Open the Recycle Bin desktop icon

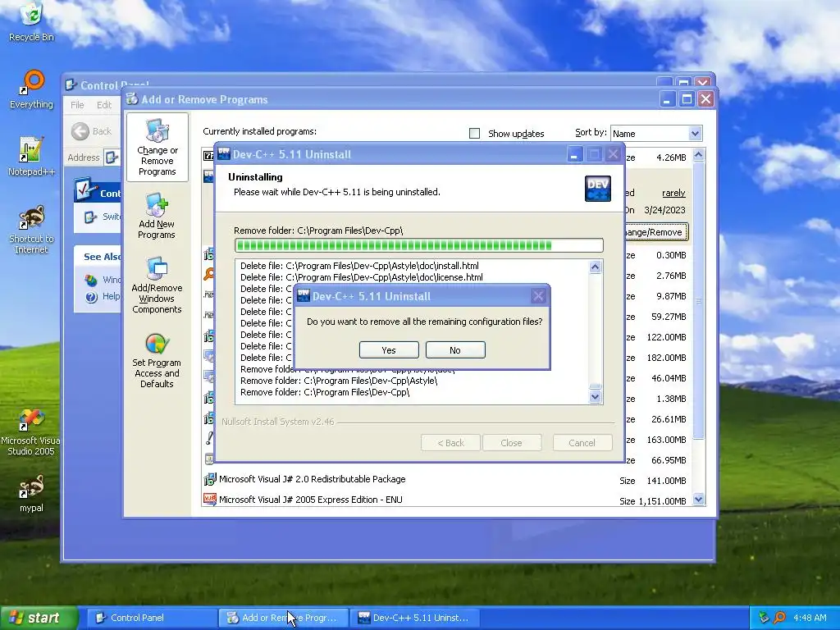(31, 22)
